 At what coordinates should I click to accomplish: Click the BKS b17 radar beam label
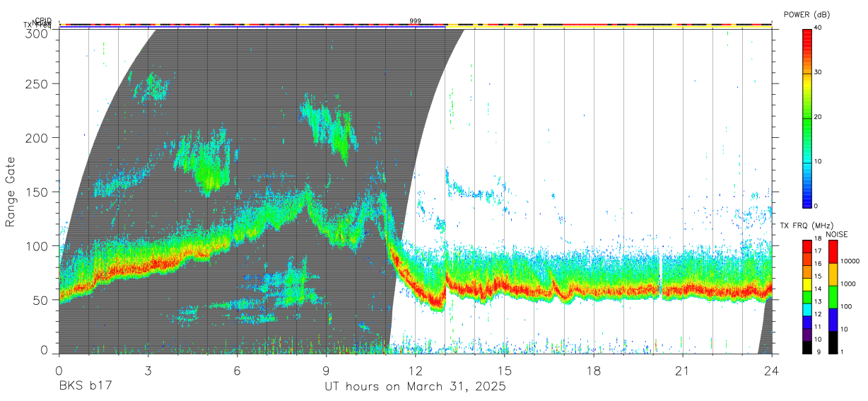pos(85,387)
